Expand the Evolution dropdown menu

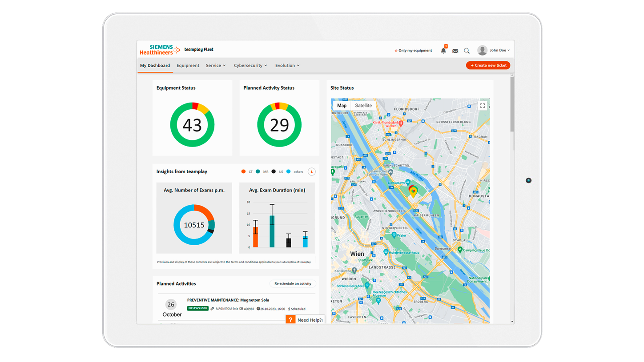coord(287,65)
